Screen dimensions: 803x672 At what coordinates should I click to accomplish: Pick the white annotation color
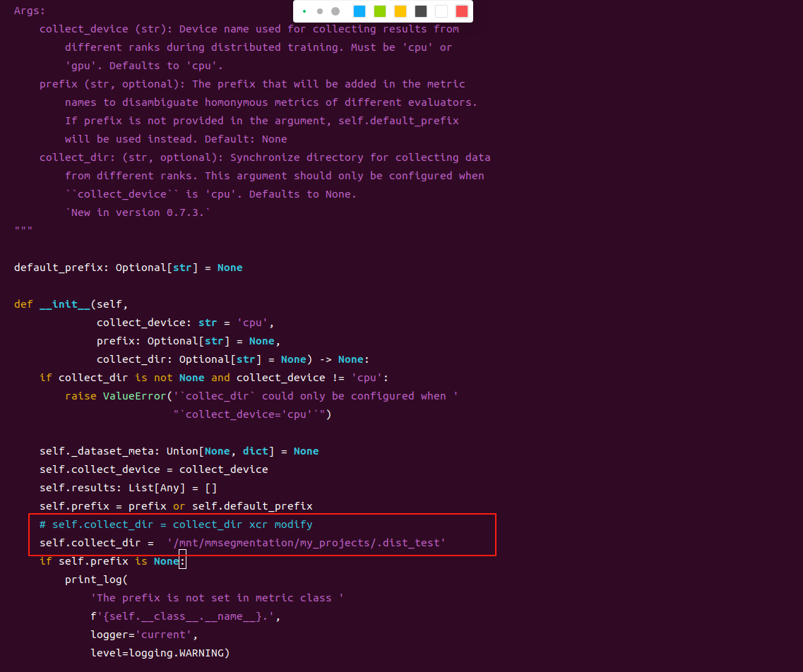(441, 11)
